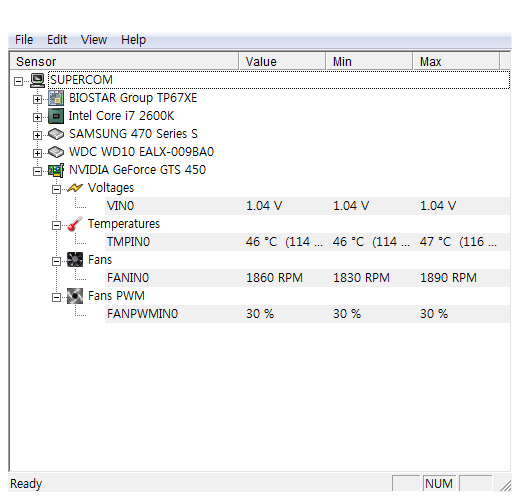Click the Fans PWM fan icon

[75, 296]
